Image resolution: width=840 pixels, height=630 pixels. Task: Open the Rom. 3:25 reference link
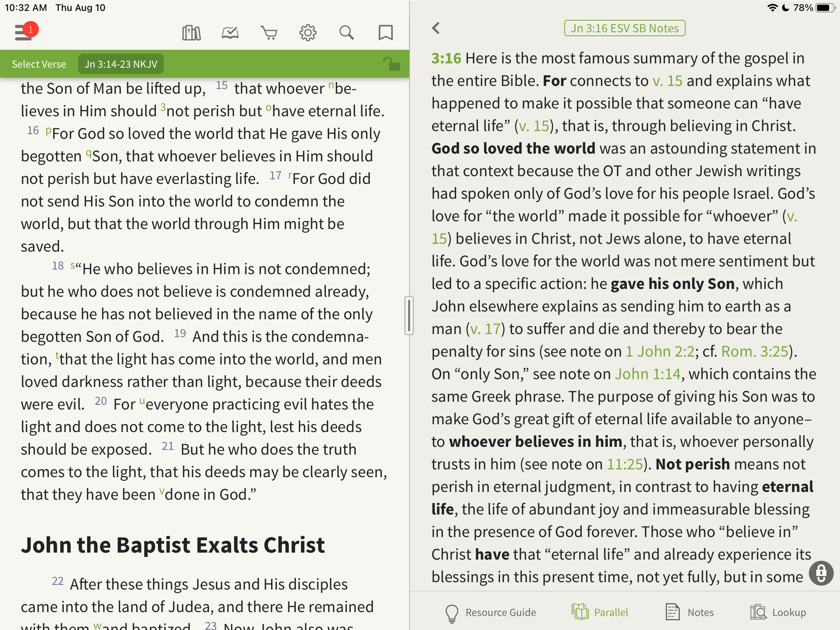pos(755,351)
